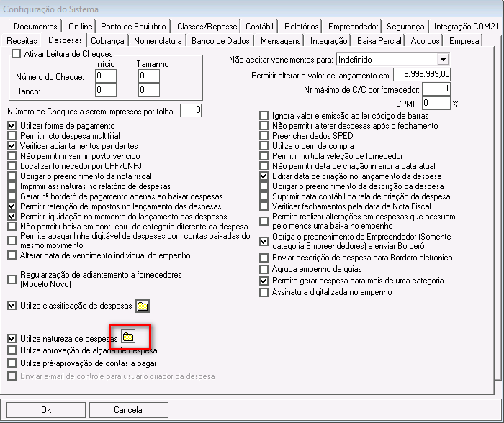Open folder icon beside Utiliza natureza de despesas
Viewport: 504px width, 423px height.
(x=128, y=337)
